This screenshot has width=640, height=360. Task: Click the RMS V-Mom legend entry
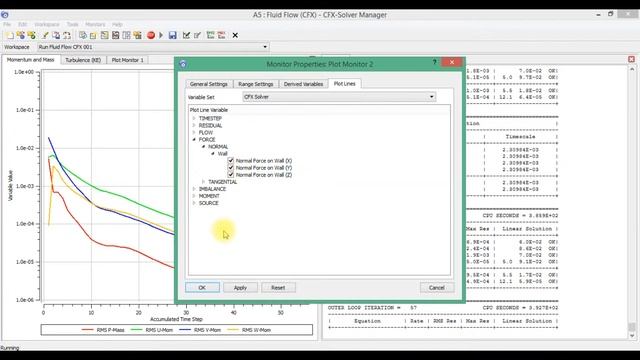click(x=200, y=330)
